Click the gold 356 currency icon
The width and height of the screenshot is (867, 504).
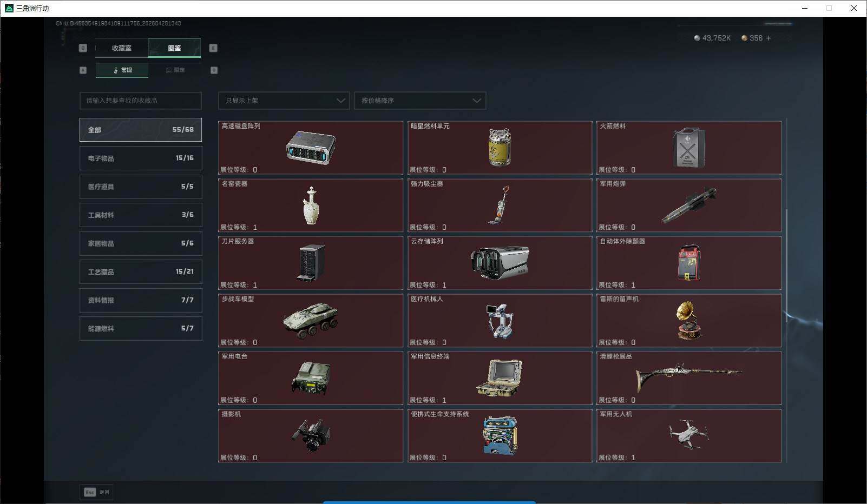tap(744, 38)
